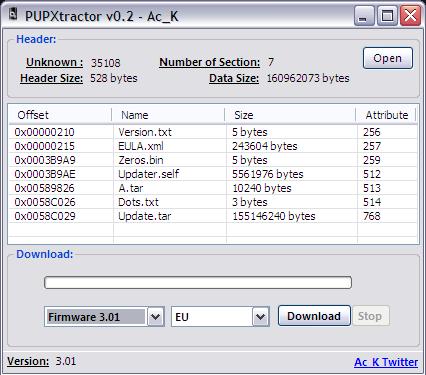Image resolution: width=426 pixels, height=375 pixels.
Task: Sort by the Attribute column header
Action: (x=386, y=115)
